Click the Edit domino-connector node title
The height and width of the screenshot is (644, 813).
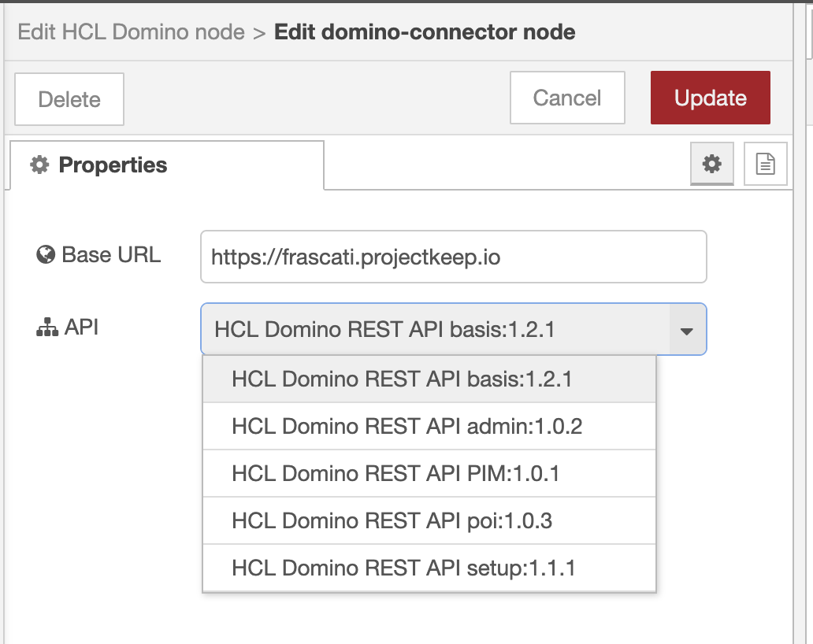[425, 32]
